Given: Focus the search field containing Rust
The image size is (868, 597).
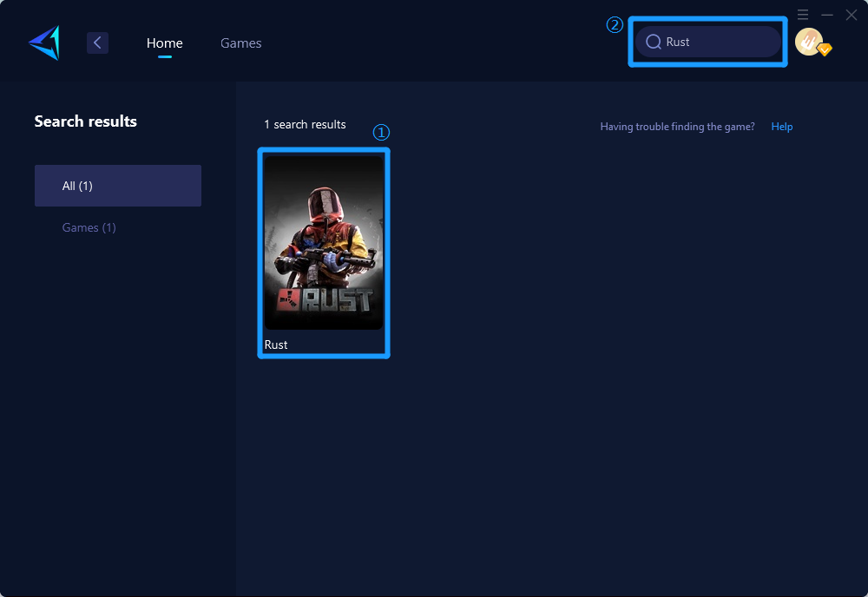Looking at the screenshot, I should (708, 42).
